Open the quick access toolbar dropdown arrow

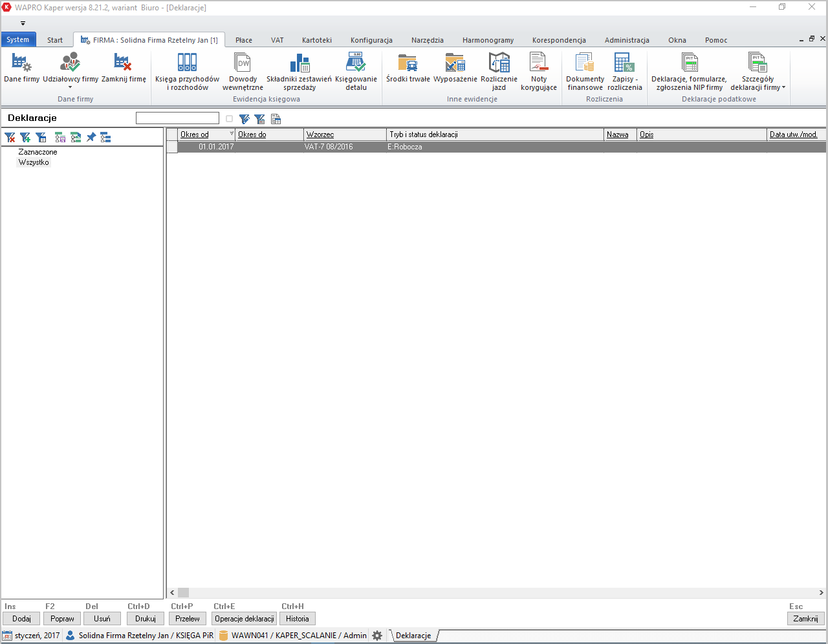click(x=23, y=23)
